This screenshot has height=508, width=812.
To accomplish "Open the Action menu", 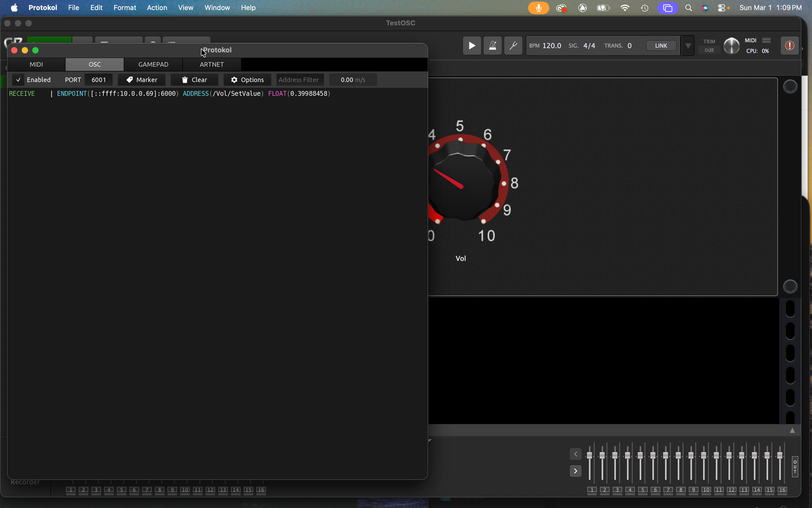I will [x=156, y=8].
